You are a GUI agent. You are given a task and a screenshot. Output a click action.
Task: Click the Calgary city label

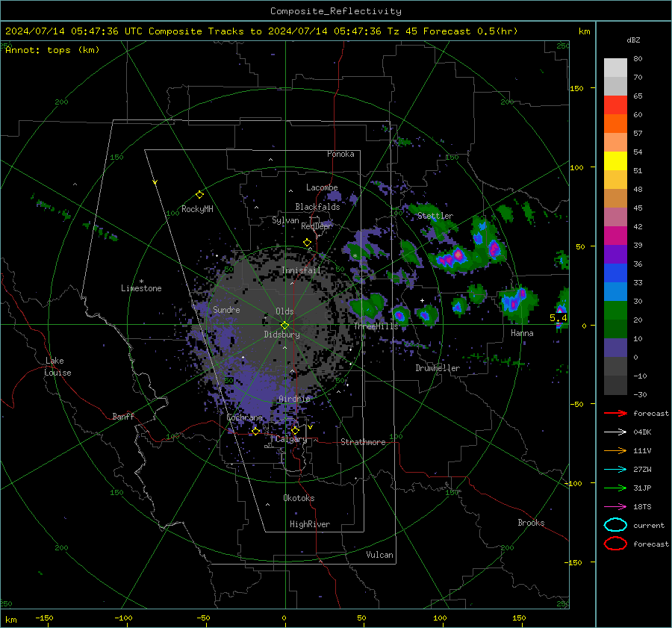[x=291, y=439]
